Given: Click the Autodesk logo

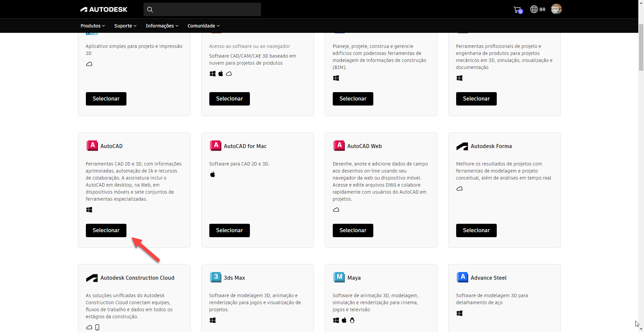Looking at the screenshot, I should pyautogui.click(x=104, y=9).
